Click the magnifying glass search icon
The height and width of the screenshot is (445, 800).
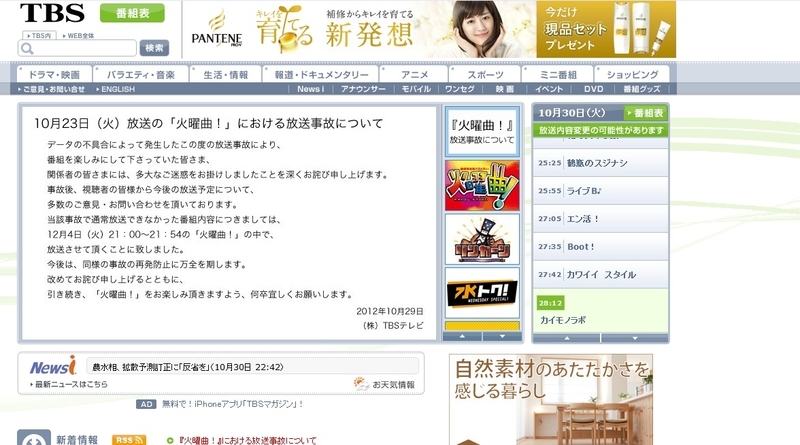tap(27, 48)
